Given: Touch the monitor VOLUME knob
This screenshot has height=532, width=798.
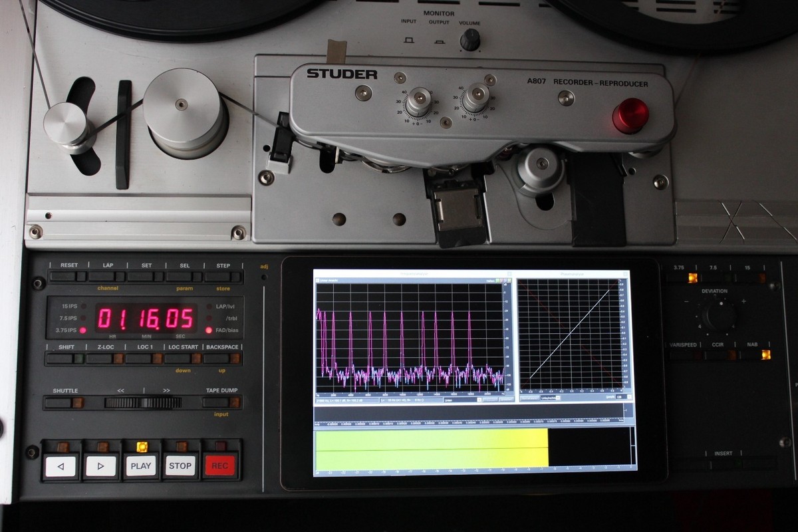Looking at the screenshot, I should click(x=470, y=39).
